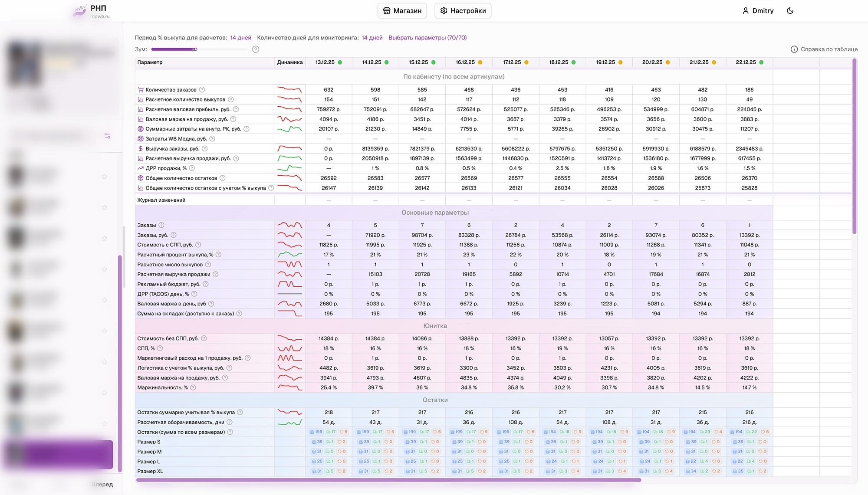Open the Магазин store page

click(402, 11)
